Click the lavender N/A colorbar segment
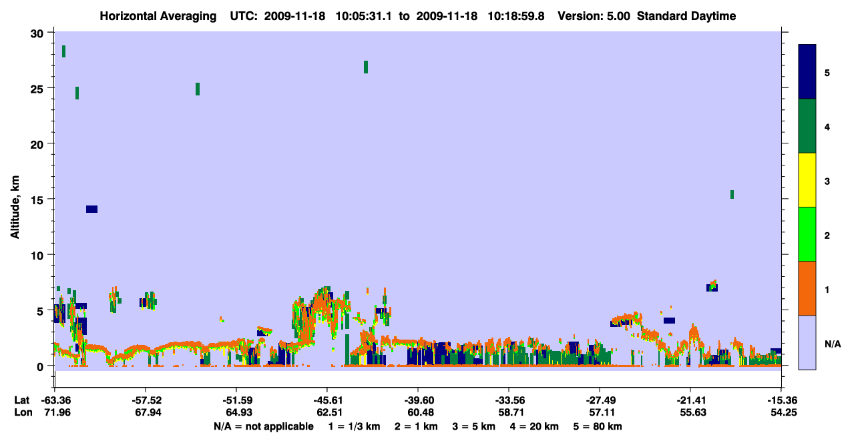This screenshot has height=445, width=868. pyautogui.click(x=807, y=342)
